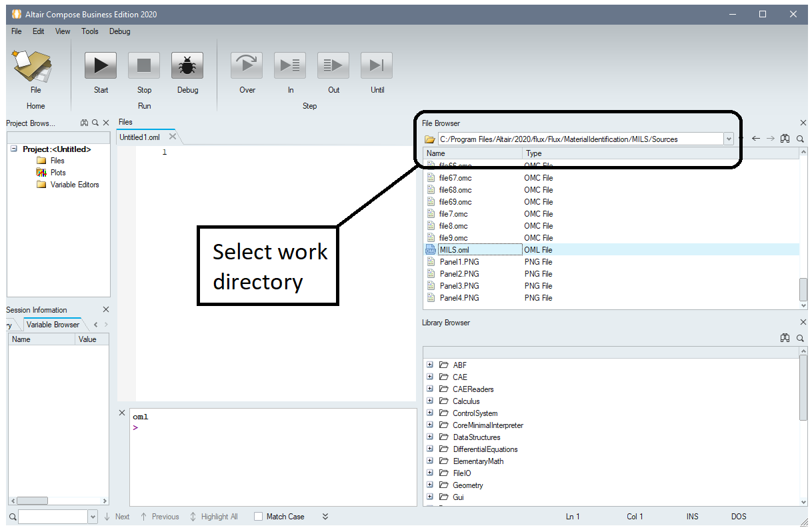The width and height of the screenshot is (812, 530).
Task: Switch to the Variable Browser tab
Action: [x=53, y=325]
